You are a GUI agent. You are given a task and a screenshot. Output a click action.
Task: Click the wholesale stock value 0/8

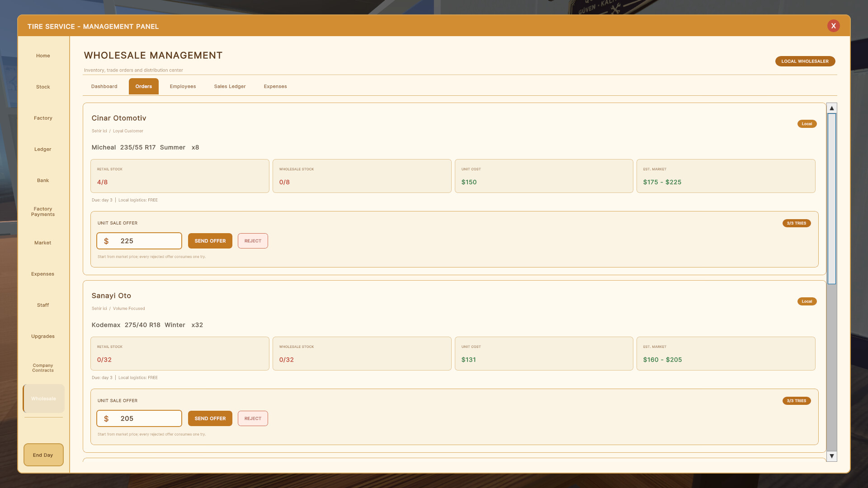click(284, 182)
